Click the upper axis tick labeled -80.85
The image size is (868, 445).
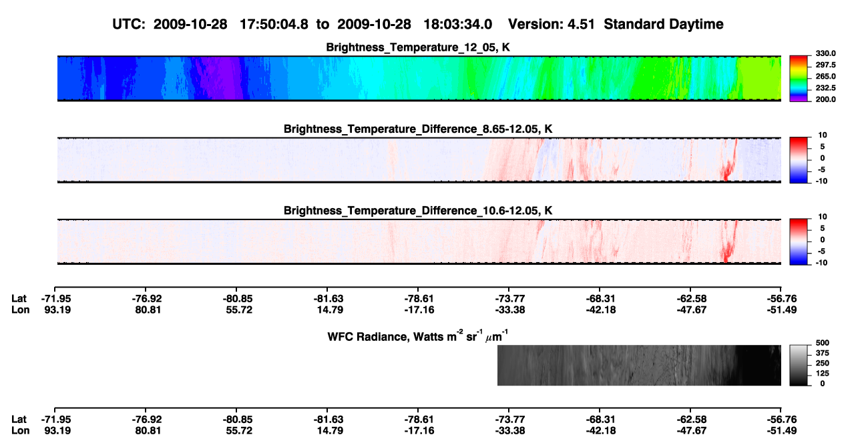238,299
